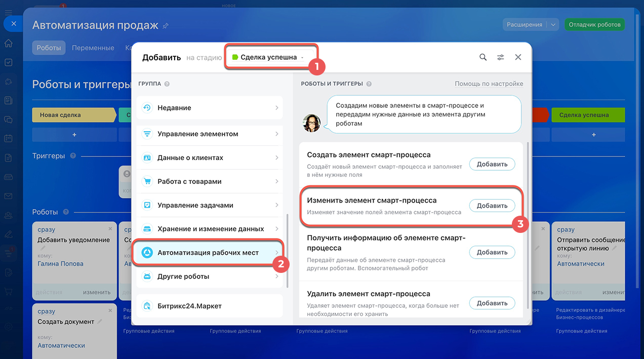
Task: Click the Новая сделка stage header
Action: [74, 115]
